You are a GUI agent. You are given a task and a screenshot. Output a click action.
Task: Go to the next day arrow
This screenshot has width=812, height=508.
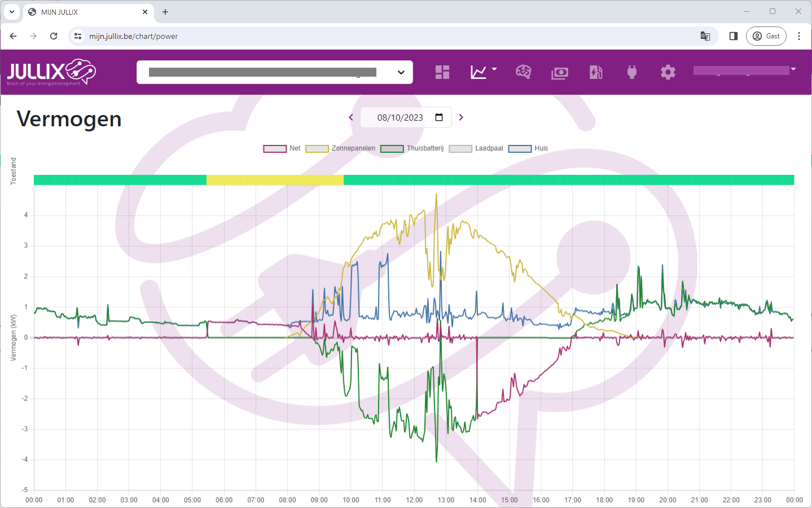click(461, 117)
